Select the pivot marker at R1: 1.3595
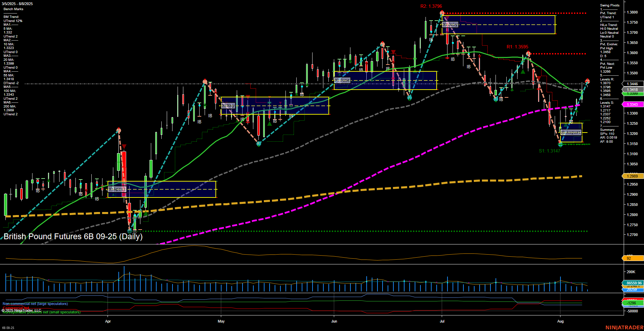The image size is (644, 331). 529,53
